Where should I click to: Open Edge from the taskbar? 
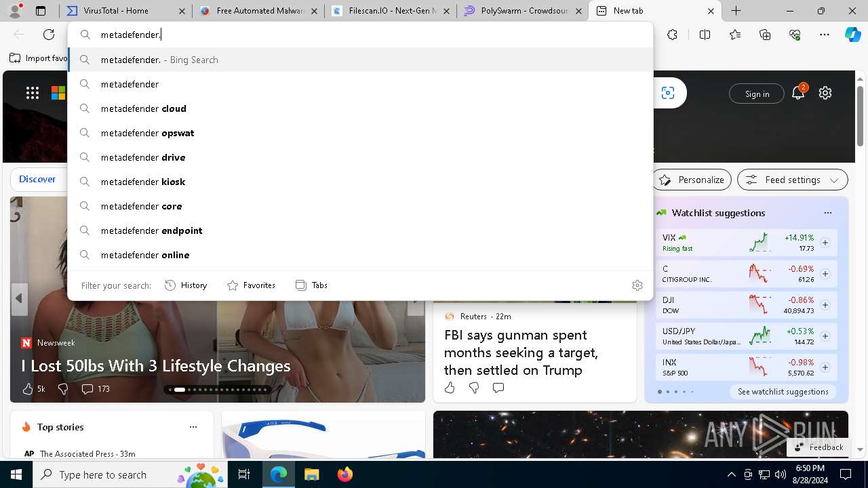[x=279, y=474]
